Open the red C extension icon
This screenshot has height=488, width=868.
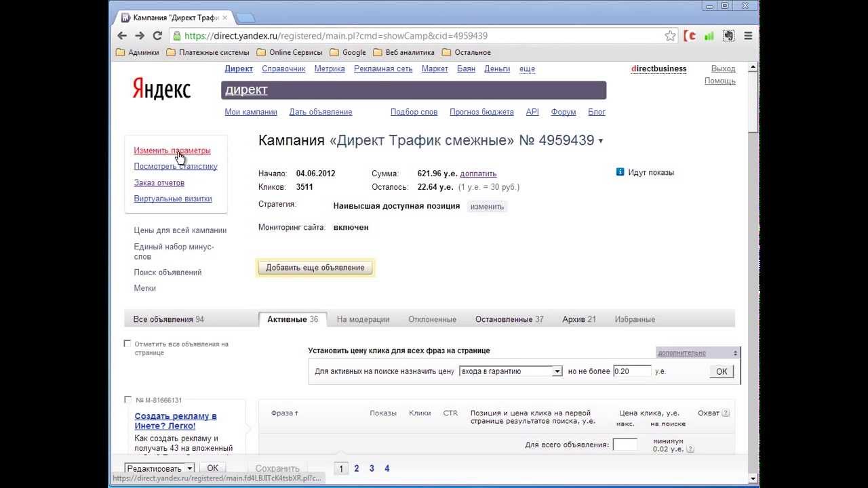click(690, 36)
